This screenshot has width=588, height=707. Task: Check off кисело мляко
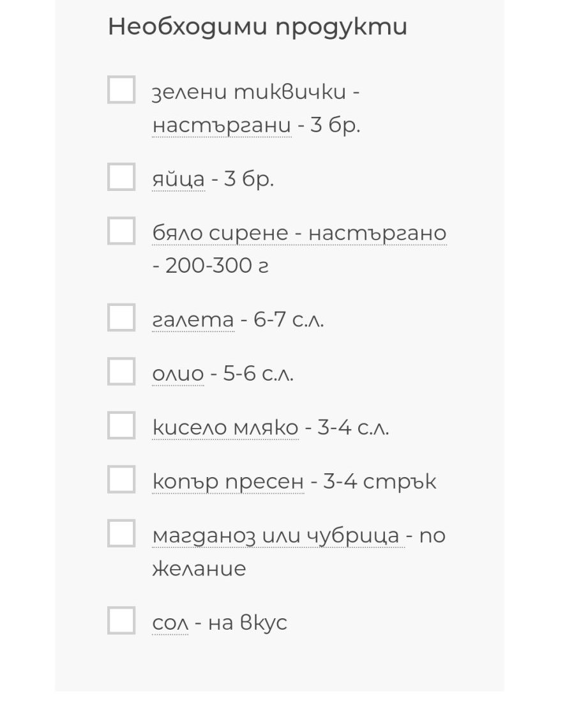tap(121, 425)
